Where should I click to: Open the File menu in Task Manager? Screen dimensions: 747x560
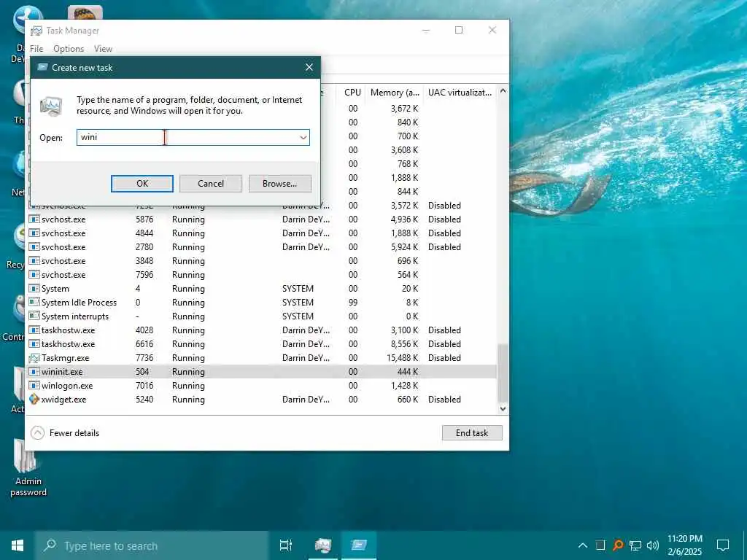(36, 49)
